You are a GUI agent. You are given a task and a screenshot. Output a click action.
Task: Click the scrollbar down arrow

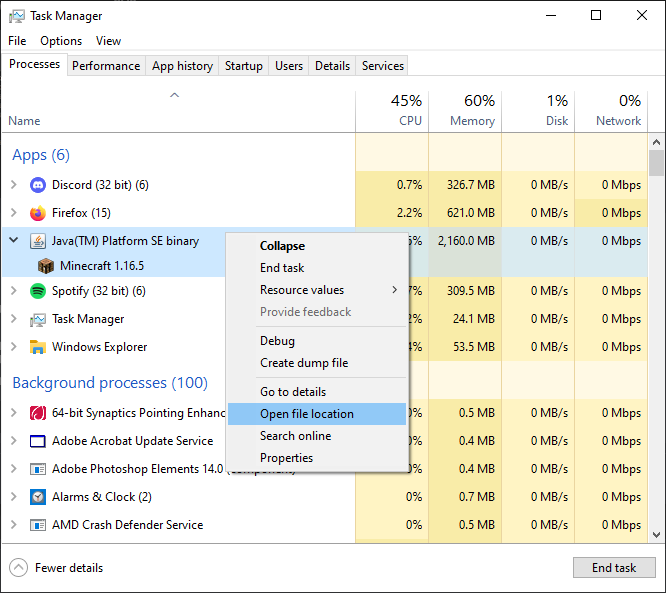656,534
